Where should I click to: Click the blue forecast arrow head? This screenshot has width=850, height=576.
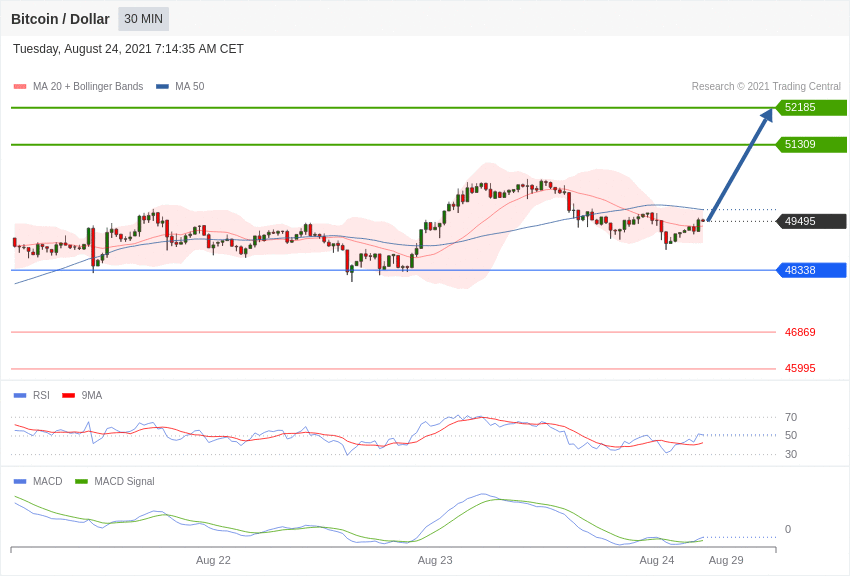[x=767, y=116]
